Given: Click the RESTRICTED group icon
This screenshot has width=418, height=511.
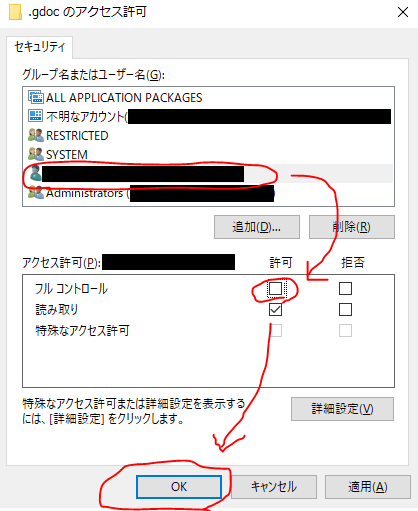Looking at the screenshot, I should [x=36, y=135].
